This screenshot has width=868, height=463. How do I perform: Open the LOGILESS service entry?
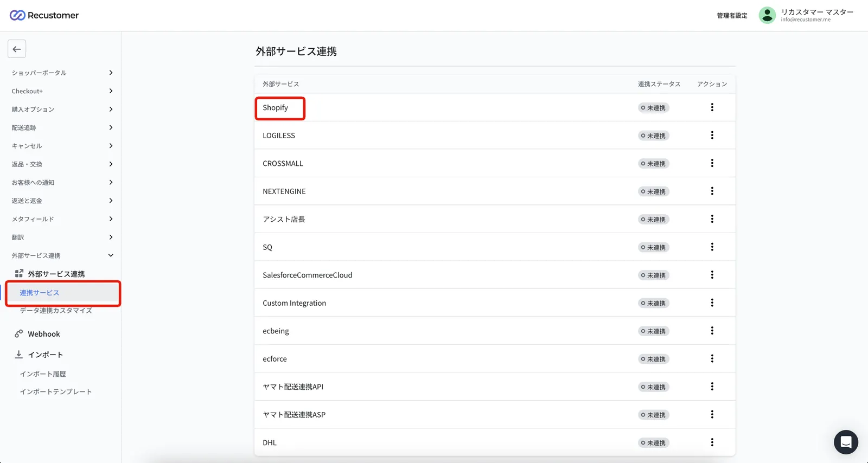[279, 136]
